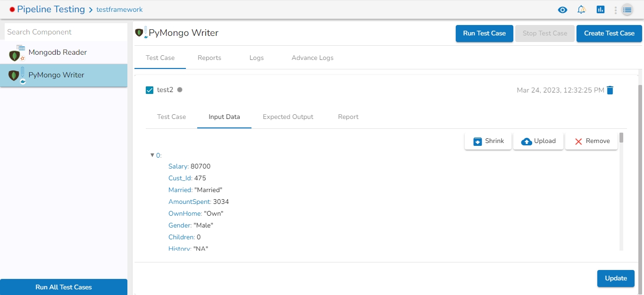Click the list menu icon at top right
This screenshot has width=644, height=295.
click(x=627, y=9)
